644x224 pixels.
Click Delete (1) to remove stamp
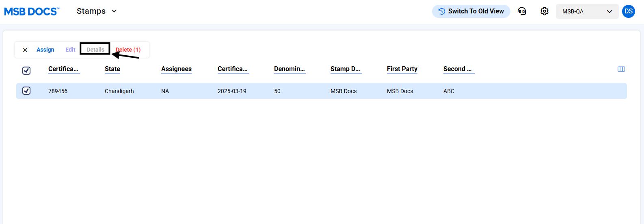(x=128, y=50)
